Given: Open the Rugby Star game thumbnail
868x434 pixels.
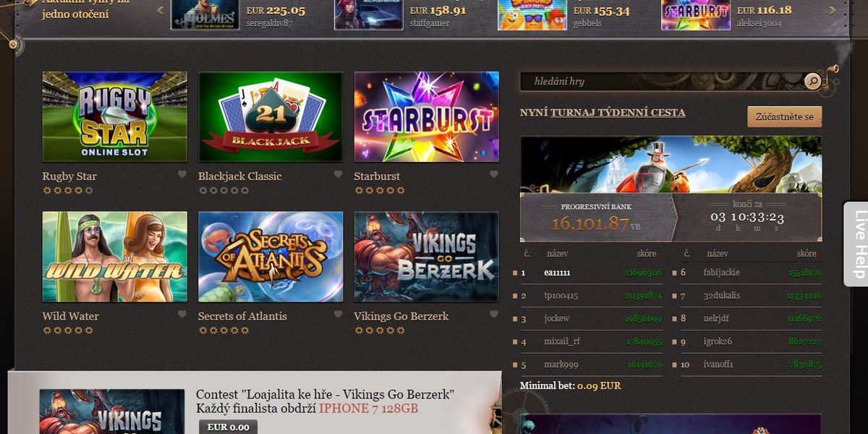Looking at the screenshot, I should (115, 116).
